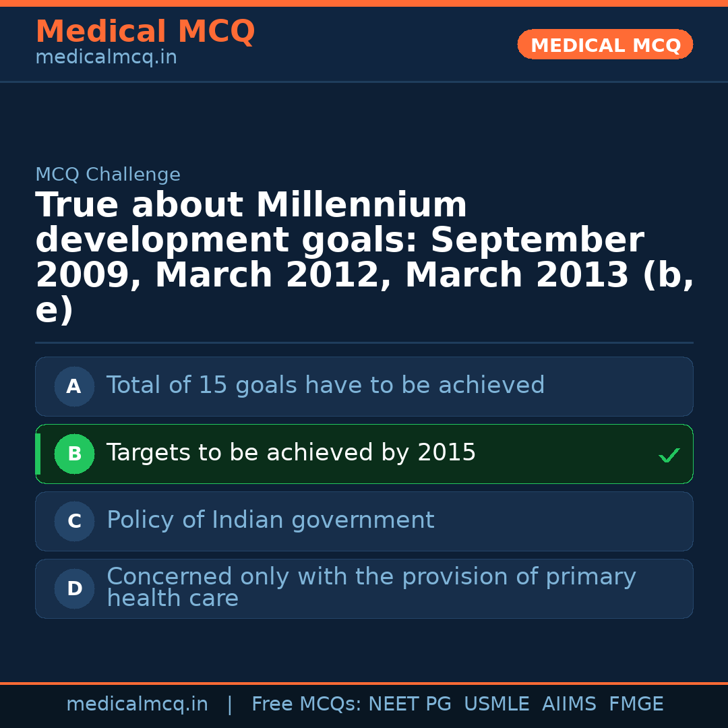Choose answer 'Policy of Indian government'
Image resolution: width=728 pixels, height=728 pixels.
270,520
